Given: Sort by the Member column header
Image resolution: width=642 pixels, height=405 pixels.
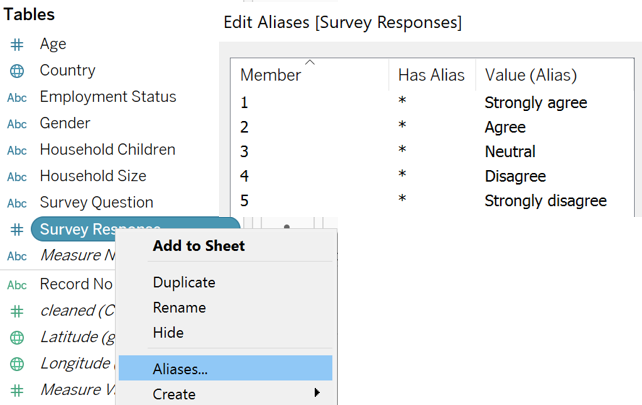Looking at the screenshot, I should point(270,75).
